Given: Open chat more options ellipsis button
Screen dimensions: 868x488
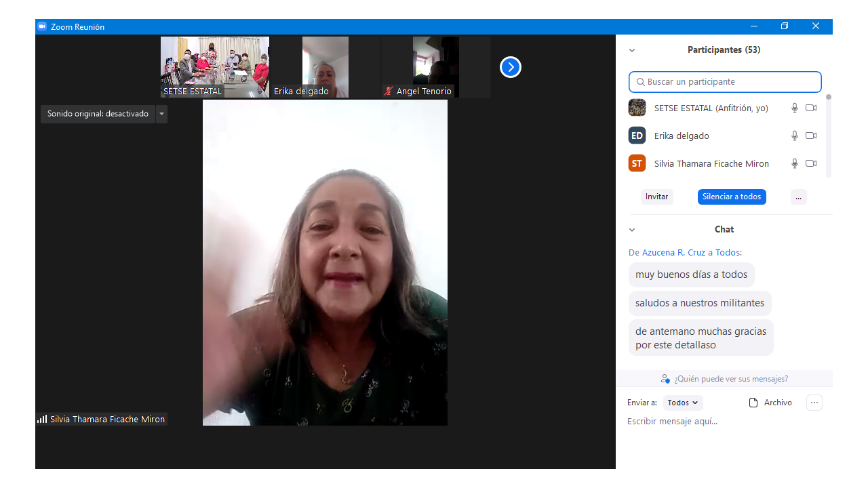Looking at the screenshot, I should coord(814,403).
